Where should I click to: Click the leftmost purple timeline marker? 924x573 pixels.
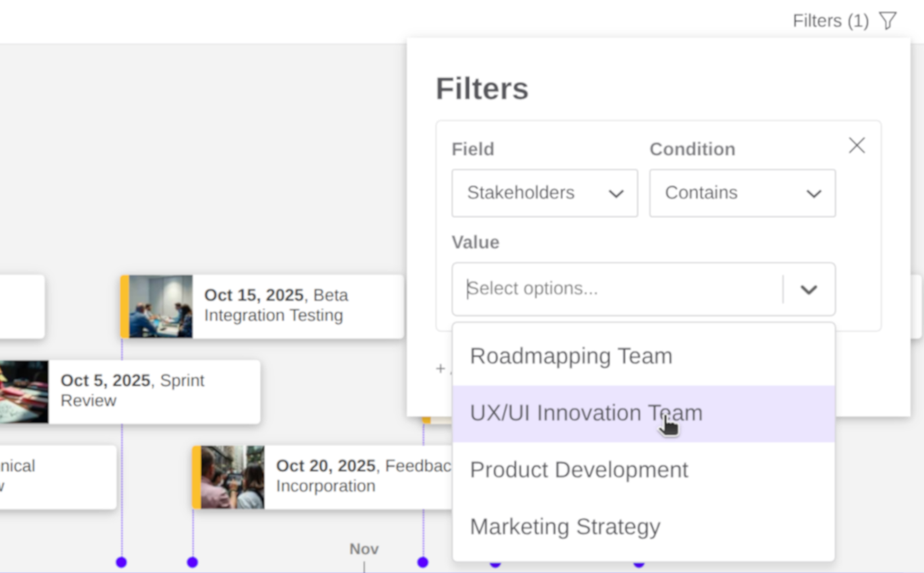tap(121, 562)
